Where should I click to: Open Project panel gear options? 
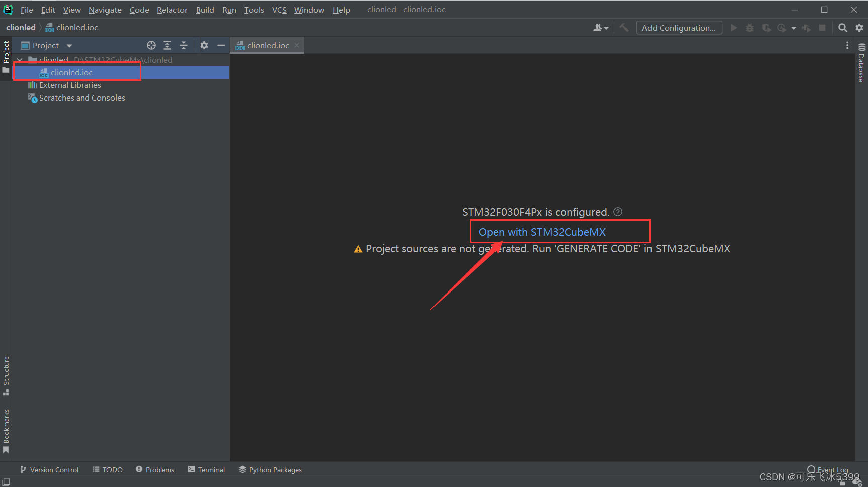(x=204, y=45)
